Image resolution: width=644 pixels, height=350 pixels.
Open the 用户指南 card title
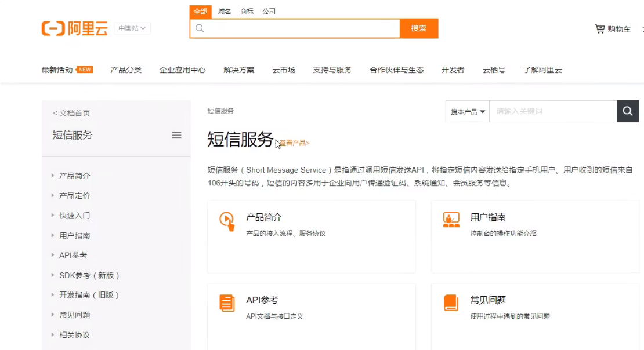tap(488, 217)
